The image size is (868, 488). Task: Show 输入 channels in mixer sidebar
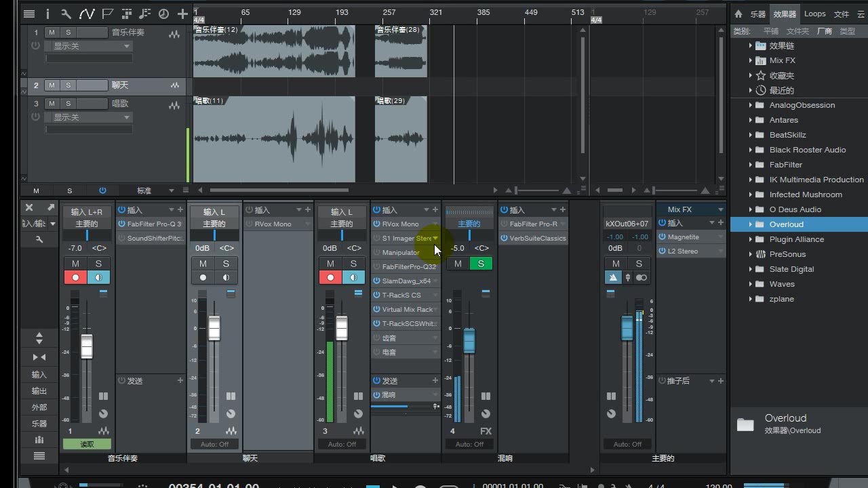pos(39,375)
